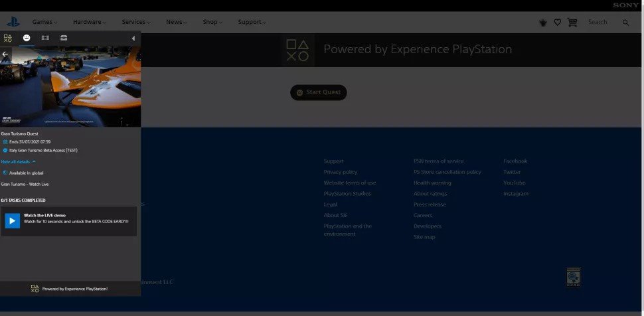Open the Support footer link
The image size is (644, 316).
click(333, 161)
